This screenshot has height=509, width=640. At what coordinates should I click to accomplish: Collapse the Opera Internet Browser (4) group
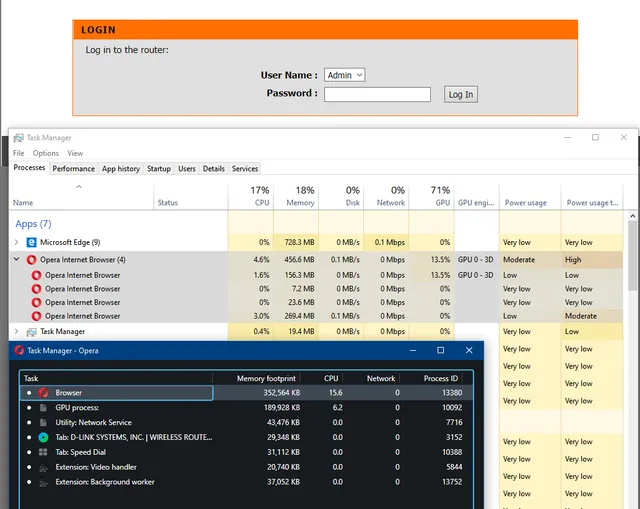coord(16,259)
